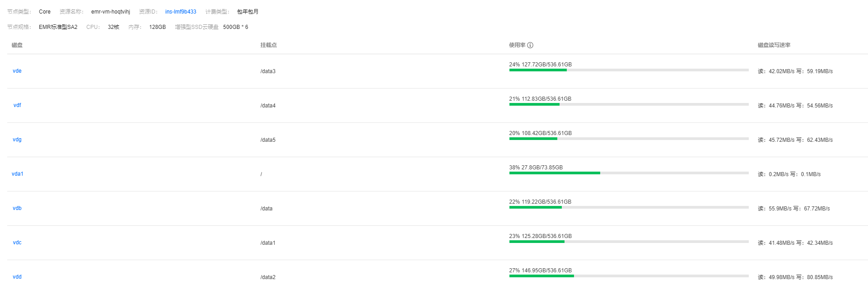The height and width of the screenshot is (294, 868).
Task: Open the vdc disk link
Action: [17, 243]
